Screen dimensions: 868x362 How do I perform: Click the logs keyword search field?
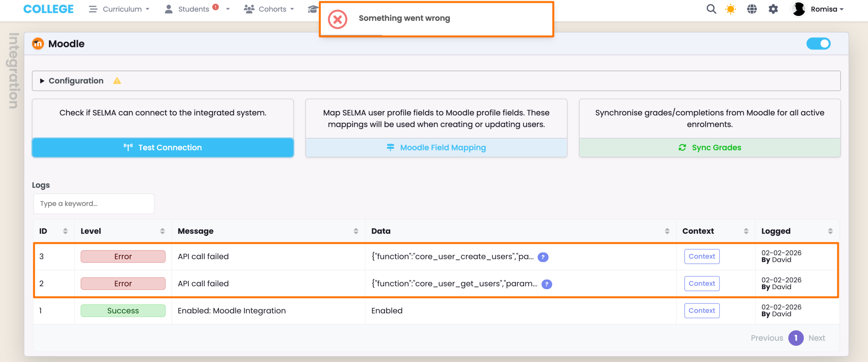[94, 204]
